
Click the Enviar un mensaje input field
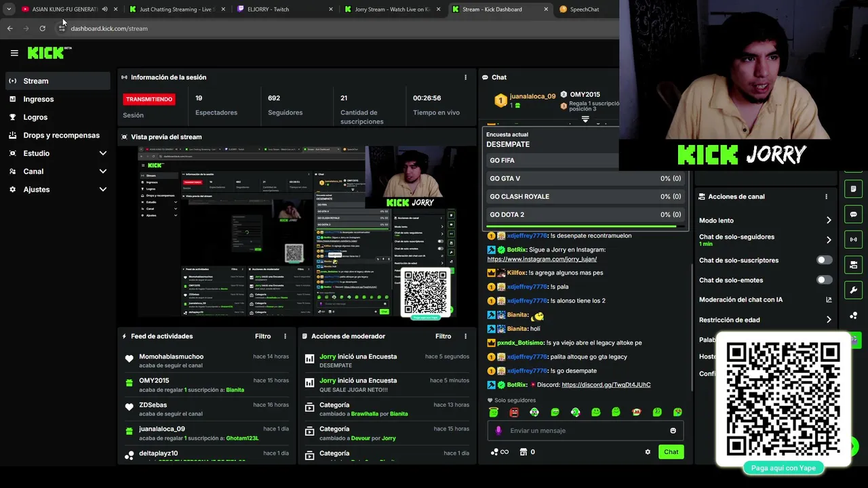[x=585, y=430]
